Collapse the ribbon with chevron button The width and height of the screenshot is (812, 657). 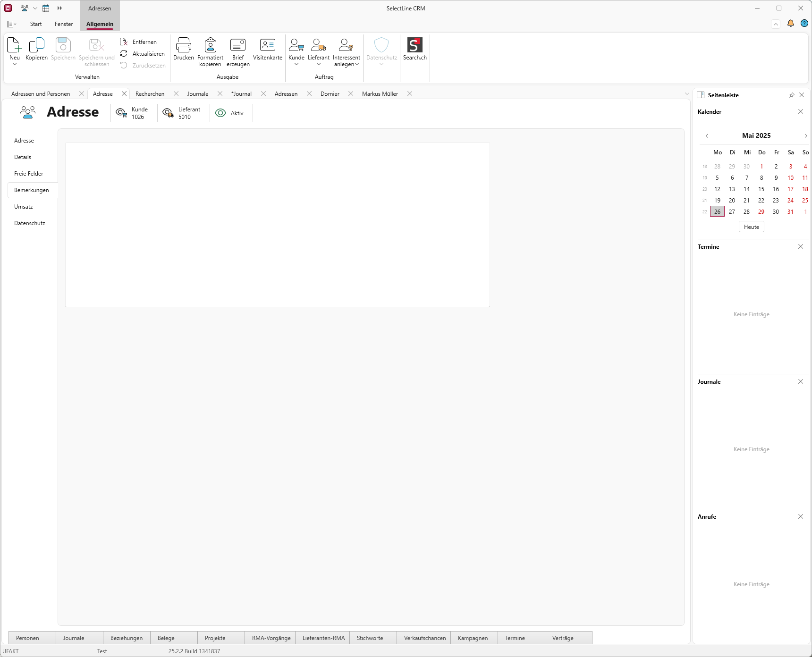[x=776, y=24]
